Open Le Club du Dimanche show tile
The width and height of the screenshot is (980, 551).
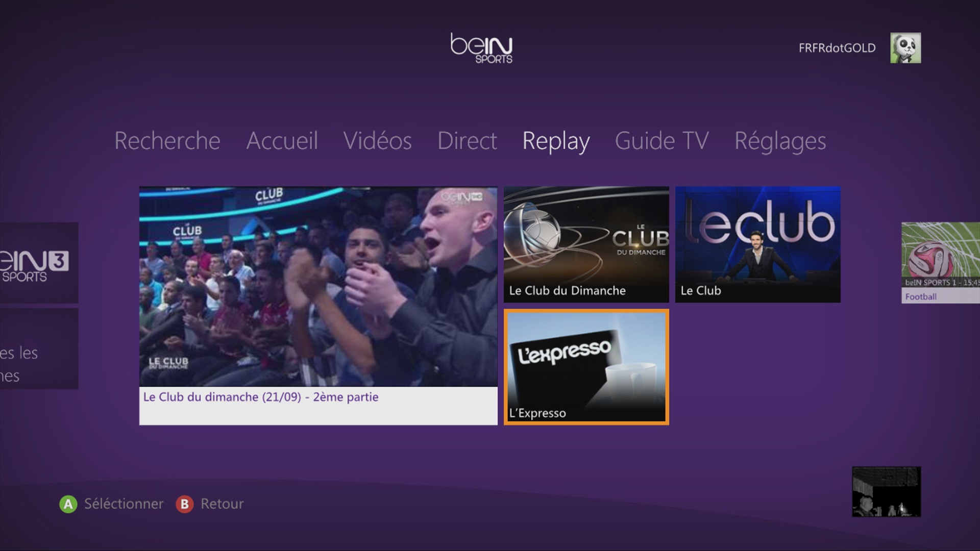(586, 244)
